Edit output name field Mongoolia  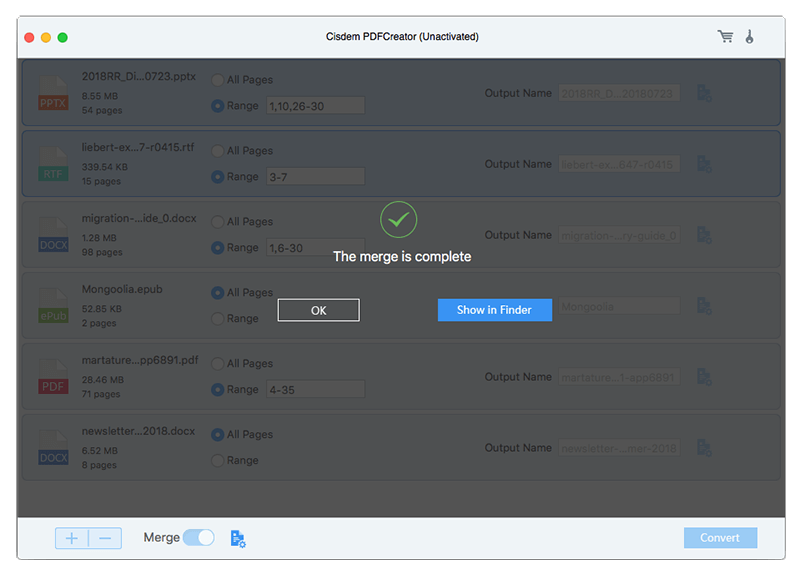(619, 306)
